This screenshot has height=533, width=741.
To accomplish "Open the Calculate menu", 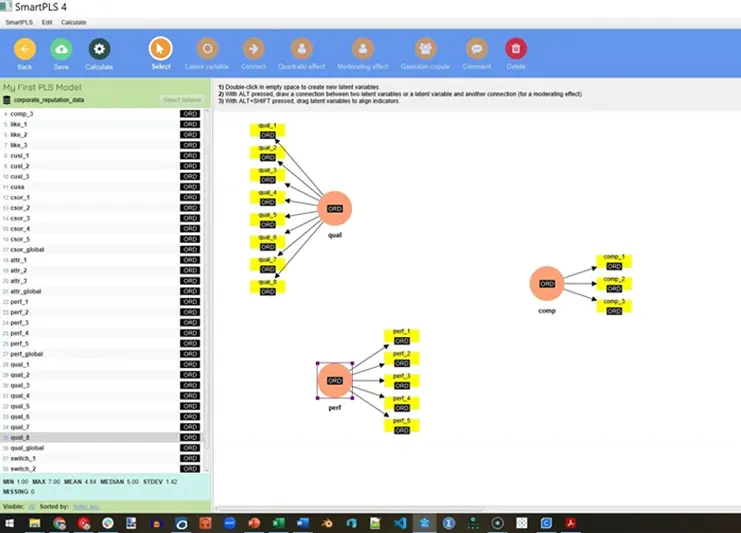I will [x=74, y=22].
